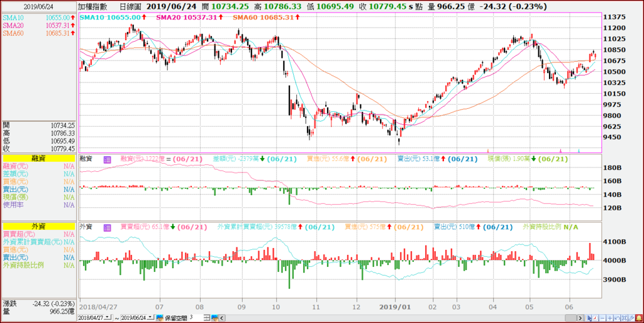Click the 外資 yellow panel header

click(38, 227)
